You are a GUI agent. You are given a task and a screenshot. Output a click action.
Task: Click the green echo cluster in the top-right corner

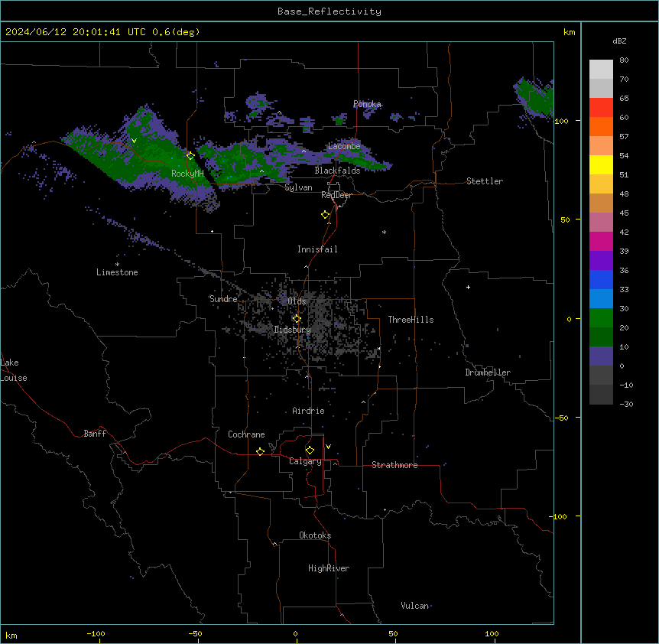click(534, 99)
